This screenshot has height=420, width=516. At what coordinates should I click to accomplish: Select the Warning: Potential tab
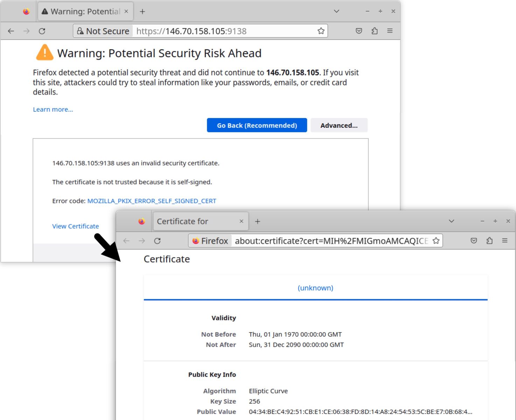coord(85,12)
